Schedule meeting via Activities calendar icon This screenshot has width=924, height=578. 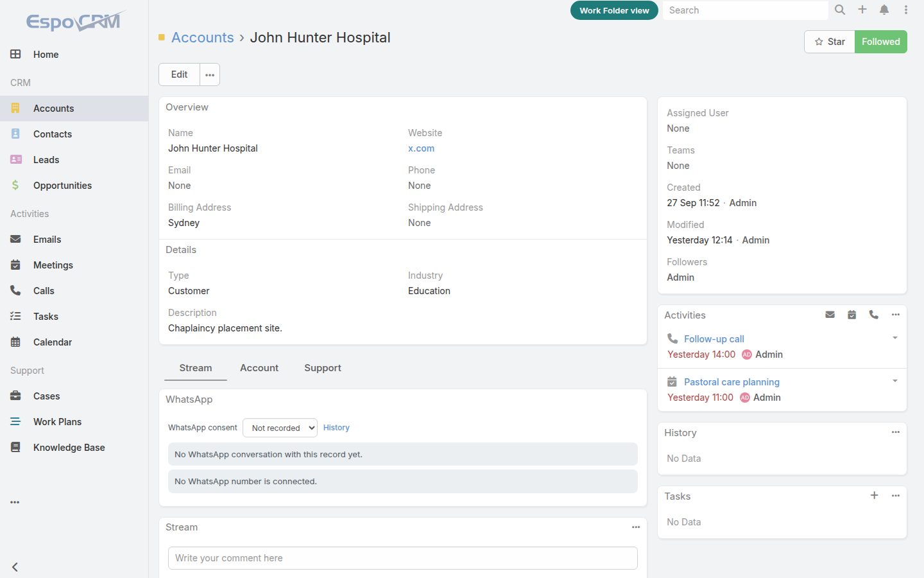pyautogui.click(x=851, y=315)
